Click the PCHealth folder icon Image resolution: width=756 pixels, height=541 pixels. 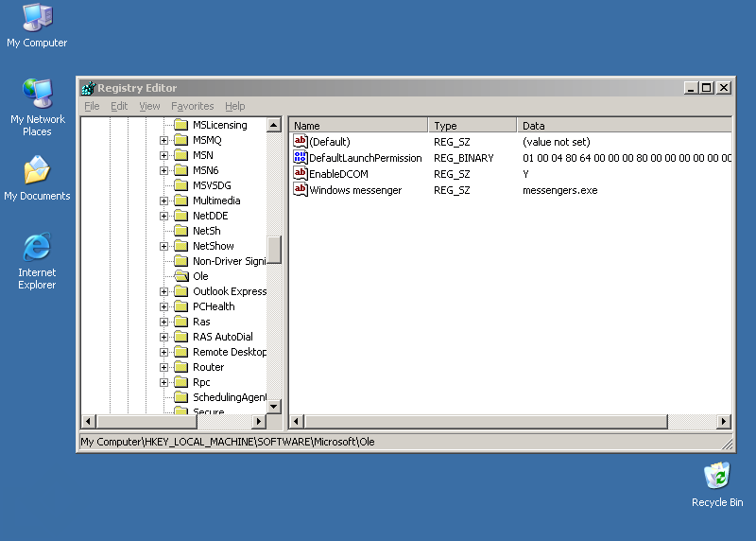tap(180, 306)
